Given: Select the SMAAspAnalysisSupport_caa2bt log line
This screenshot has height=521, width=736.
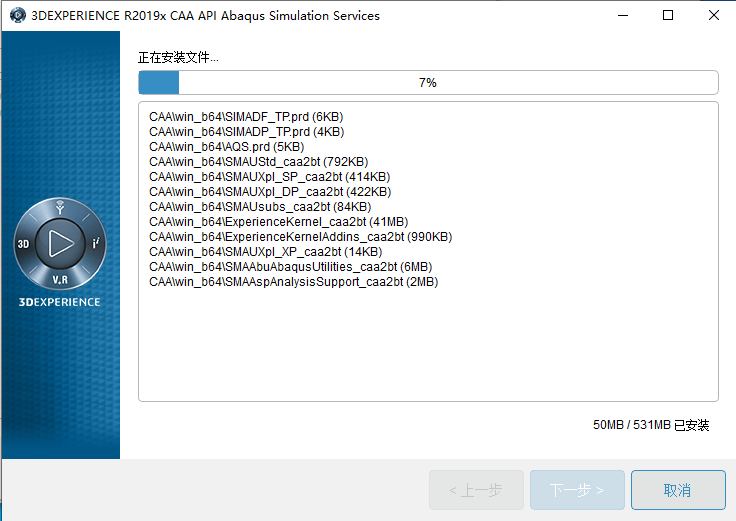Looking at the screenshot, I should click(x=293, y=282).
